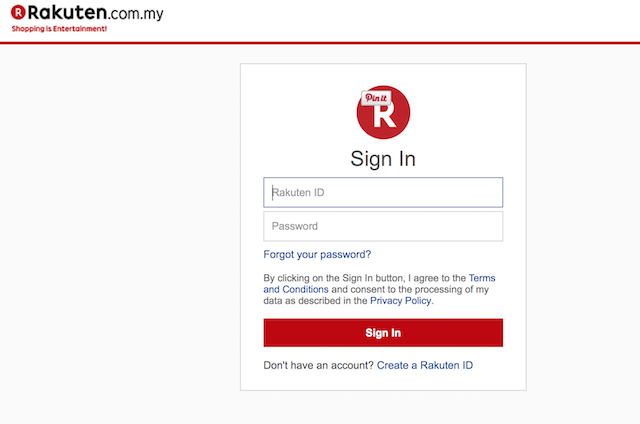Click the red divider line below header

(320, 42)
